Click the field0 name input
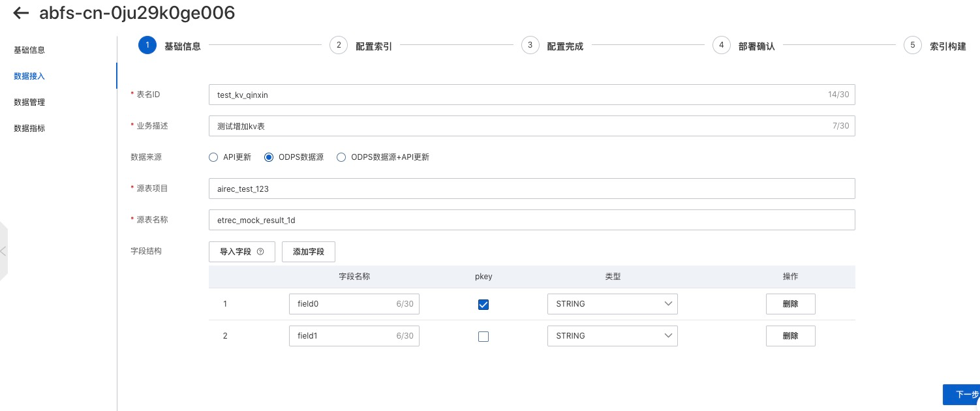The image size is (980, 411). (x=354, y=304)
